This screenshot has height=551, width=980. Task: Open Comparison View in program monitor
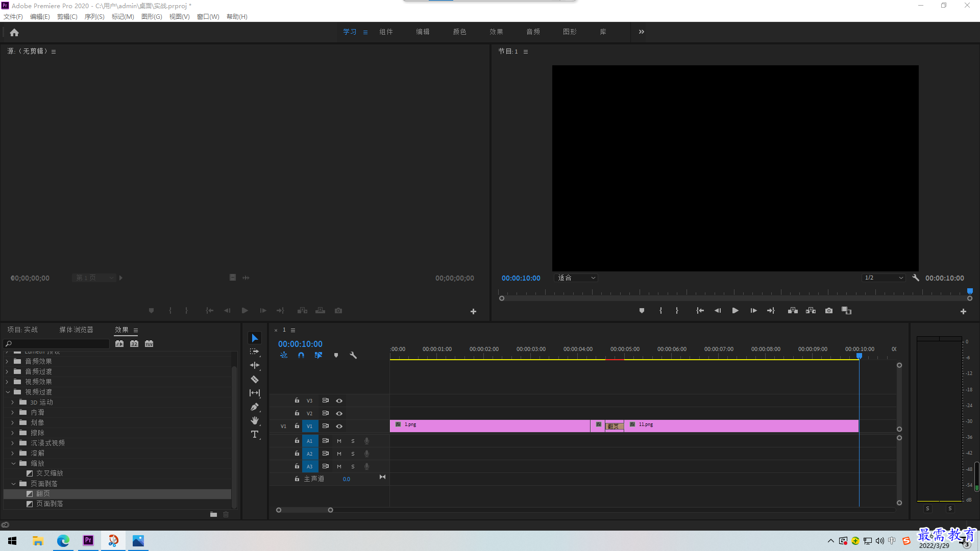846,310
